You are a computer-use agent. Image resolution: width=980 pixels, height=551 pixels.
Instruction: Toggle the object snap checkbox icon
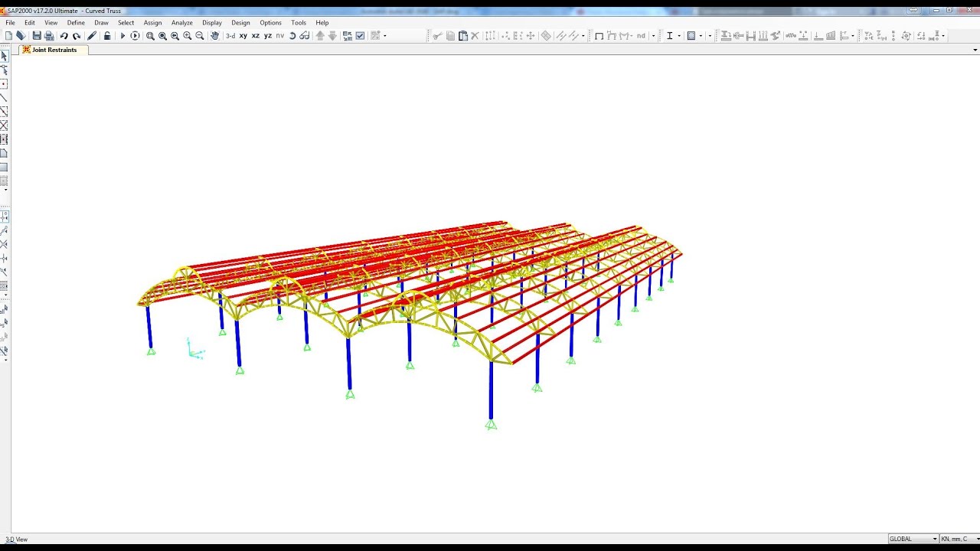(x=359, y=35)
